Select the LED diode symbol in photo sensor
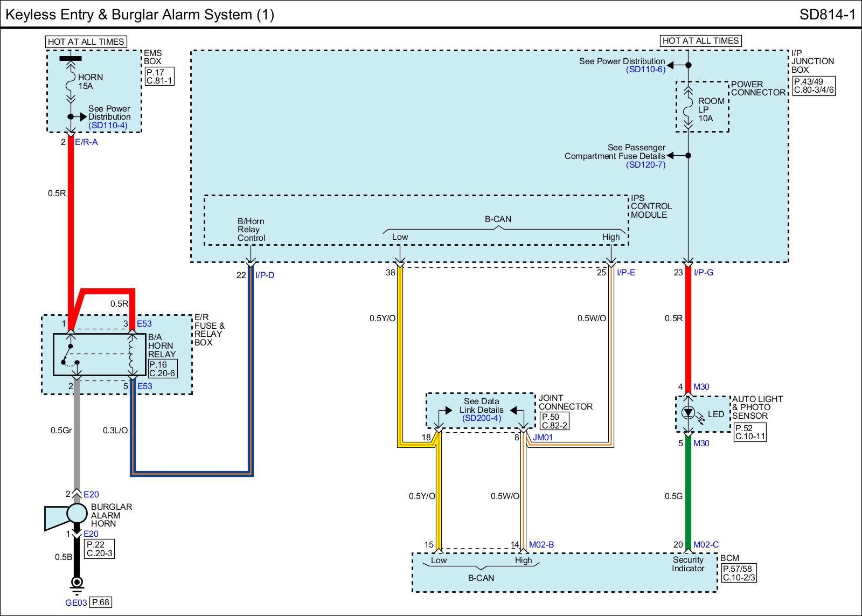Viewport: 862px width, 616px height. (x=688, y=413)
